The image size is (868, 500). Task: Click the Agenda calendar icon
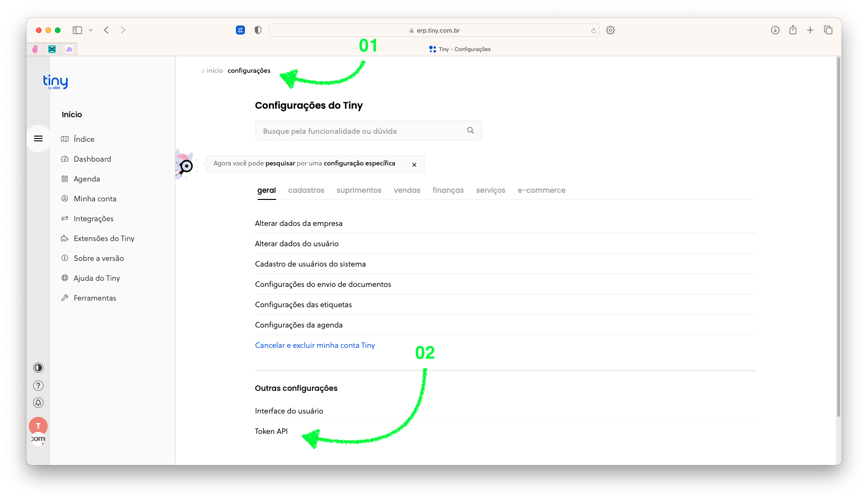[x=65, y=179]
